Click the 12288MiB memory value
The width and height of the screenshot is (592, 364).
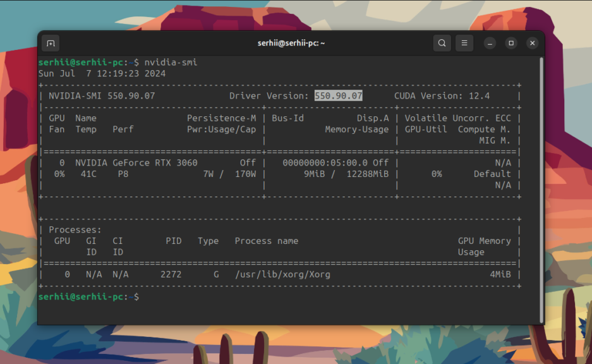pyautogui.click(x=367, y=174)
